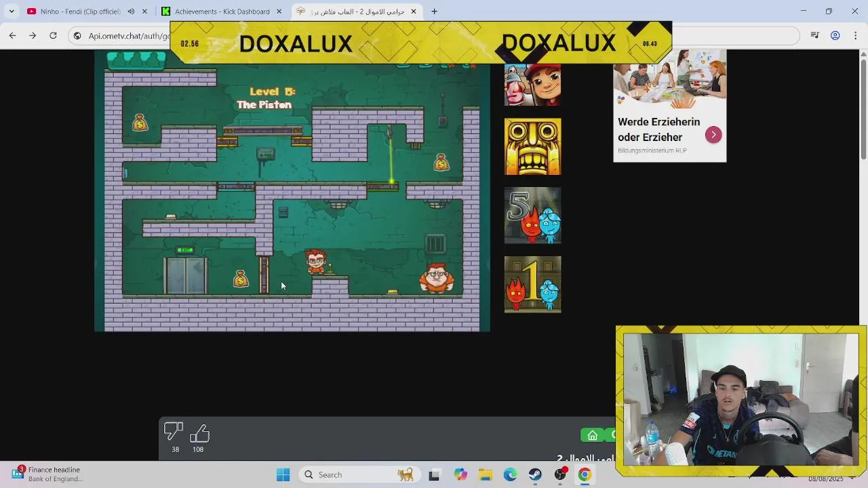
Task: Switch to the Ninho - Fendi YouTube tab
Action: [80, 12]
